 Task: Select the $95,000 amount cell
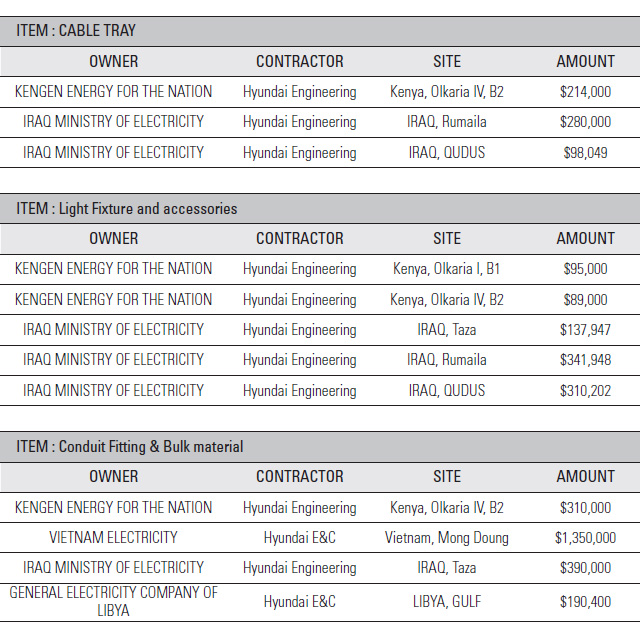(x=585, y=269)
